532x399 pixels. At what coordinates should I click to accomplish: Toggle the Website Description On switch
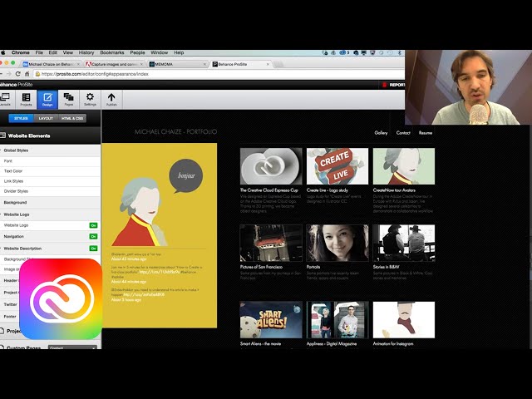[x=93, y=249]
